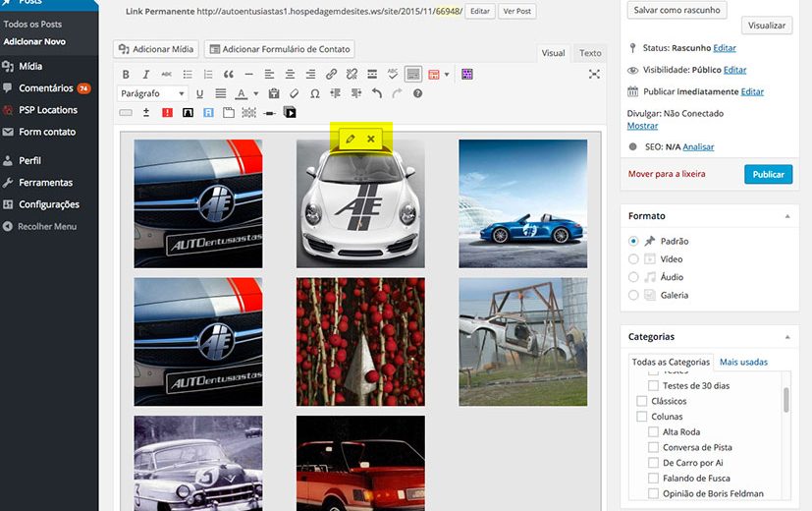Undo the last edit
This screenshot has height=511, width=812.
click(376, 93)
